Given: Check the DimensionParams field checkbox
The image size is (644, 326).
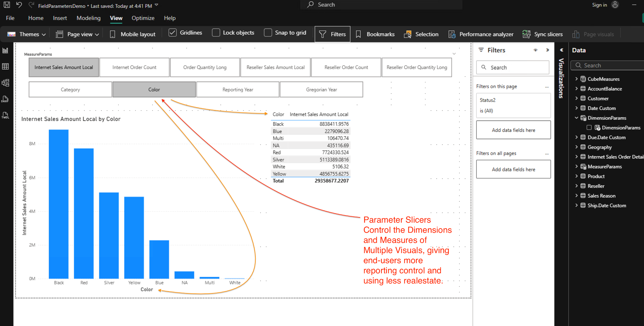Looking at the screenshot, I should (589, 128).
